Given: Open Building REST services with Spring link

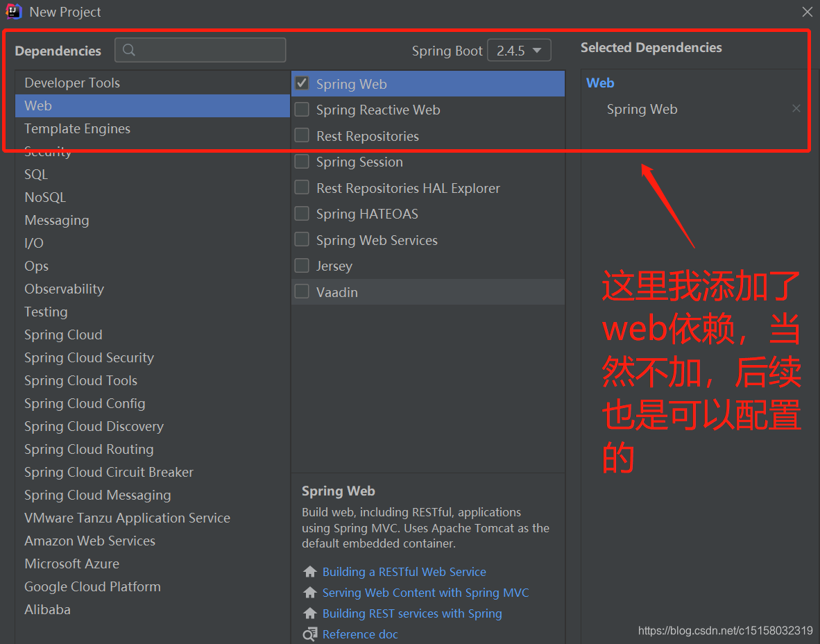Looking at the screenshot, I should (412, 613).
